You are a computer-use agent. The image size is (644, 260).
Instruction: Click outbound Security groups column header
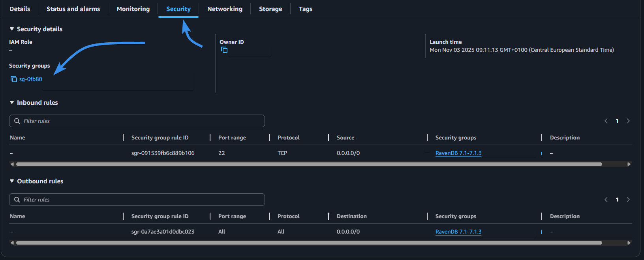456,216
